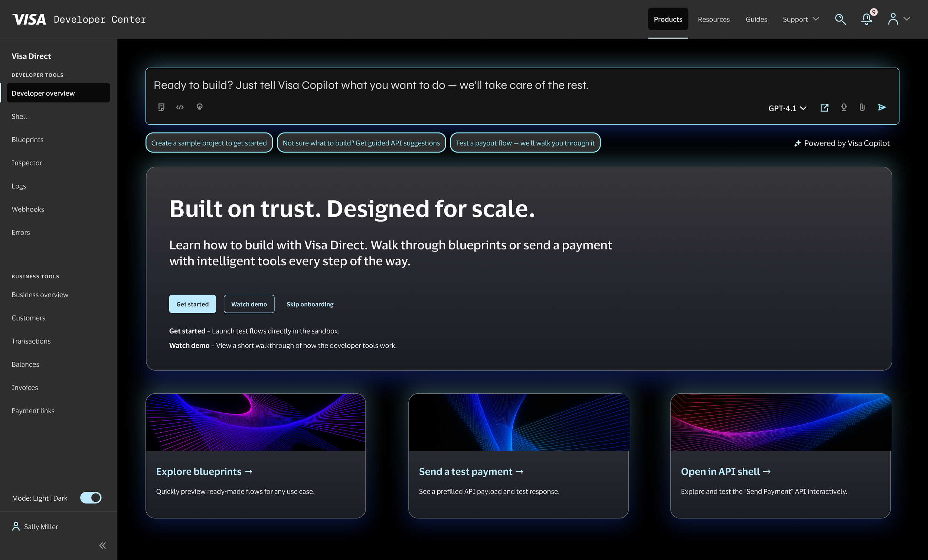Viewport: 928px width, 560px height.
Task: Open the user account dropdown in header
Action: [x=899, y=19]
